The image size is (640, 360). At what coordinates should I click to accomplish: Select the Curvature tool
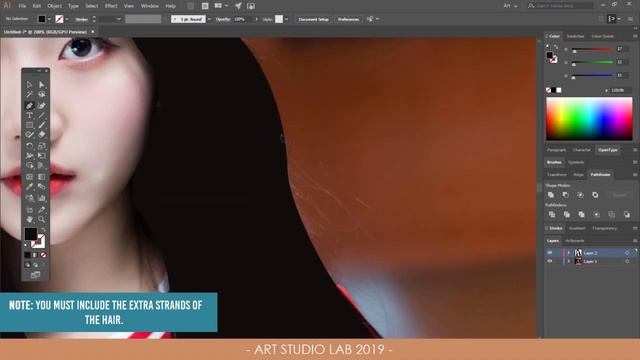42,106
